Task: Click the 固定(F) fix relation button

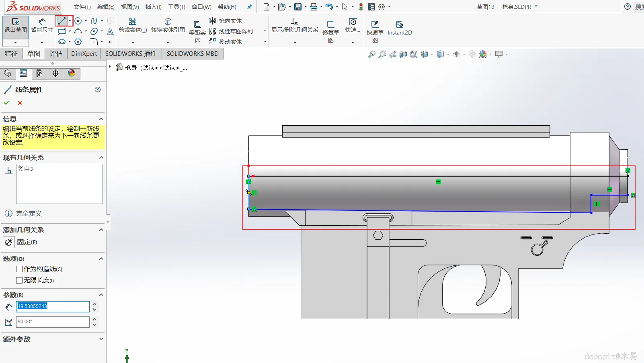Action: click(9, 242)
